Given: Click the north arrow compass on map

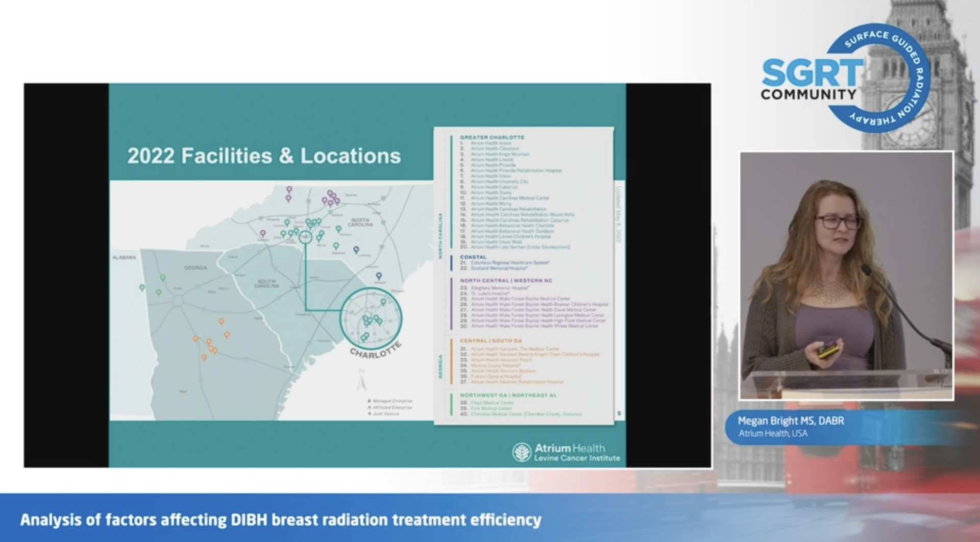Looking at the screenshot, I should click(361, 380).
